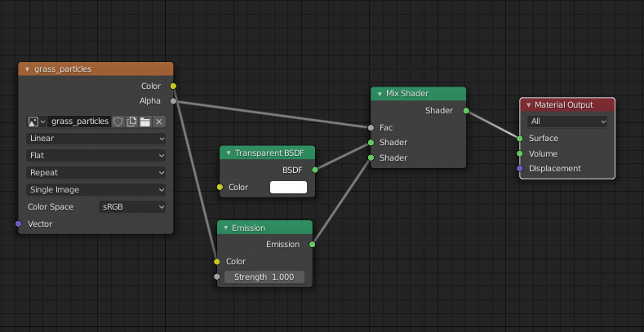The height and width of the screenshot is (332, 644).
Task: Select the Mix Shader node header
Action: 419,94
